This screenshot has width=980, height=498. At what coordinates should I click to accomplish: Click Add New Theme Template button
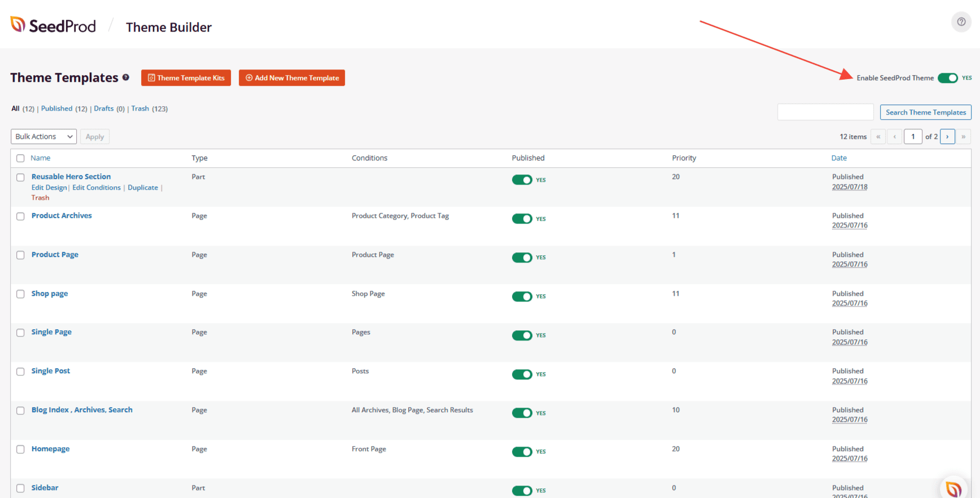(x=292, y=78)
